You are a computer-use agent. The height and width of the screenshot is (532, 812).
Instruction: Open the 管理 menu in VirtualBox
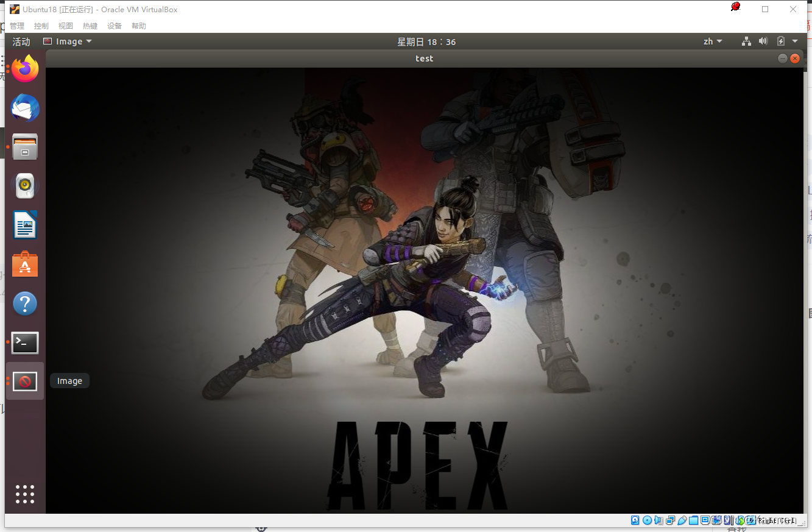(17, 26)
